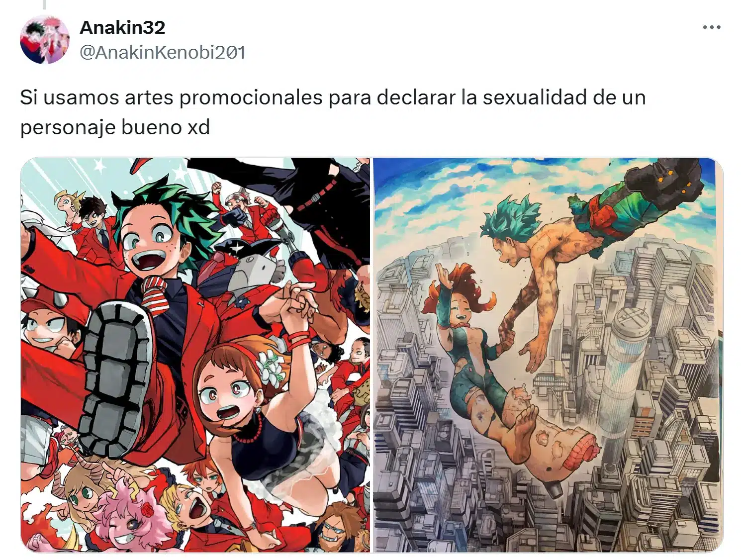Open the tweet's three-dot more options menu
741x560 pixels.
712,27
